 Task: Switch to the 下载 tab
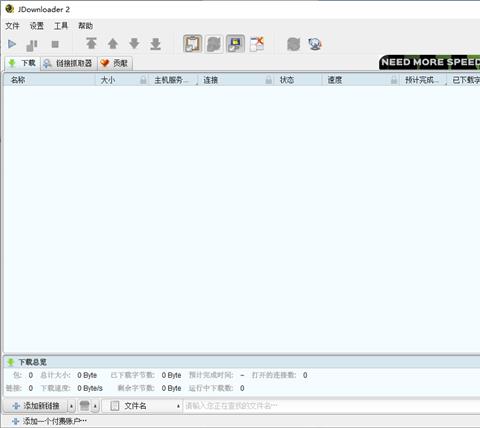[22, 63]
